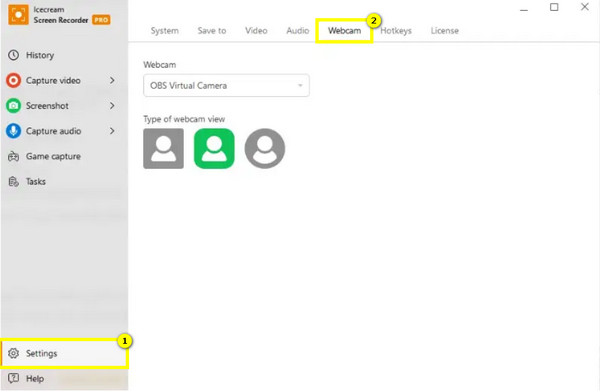Select the circular webcam view type

click(x=265, y=149)
